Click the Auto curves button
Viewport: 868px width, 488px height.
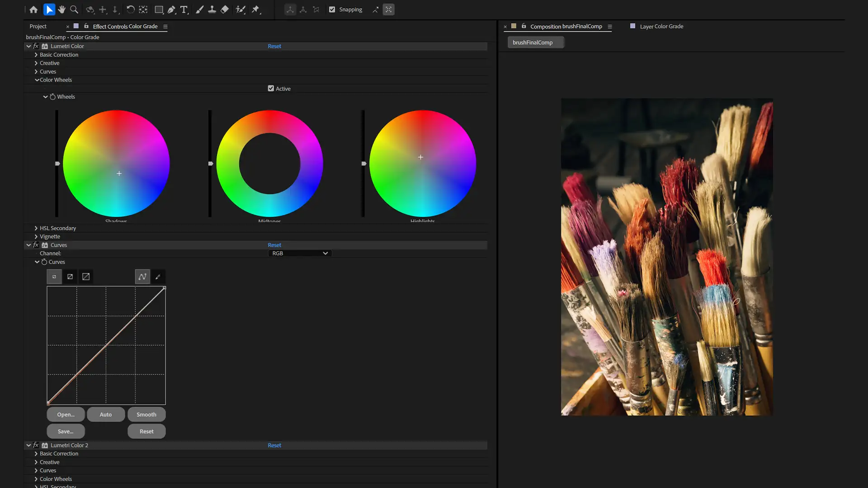pyautogui.click(x=106, y=414)
